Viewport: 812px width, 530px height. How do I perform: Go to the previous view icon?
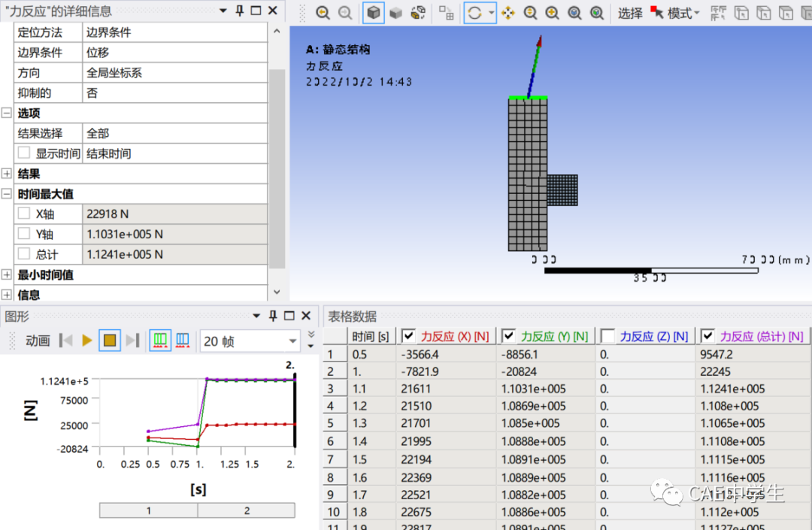(x=323, y=13)
